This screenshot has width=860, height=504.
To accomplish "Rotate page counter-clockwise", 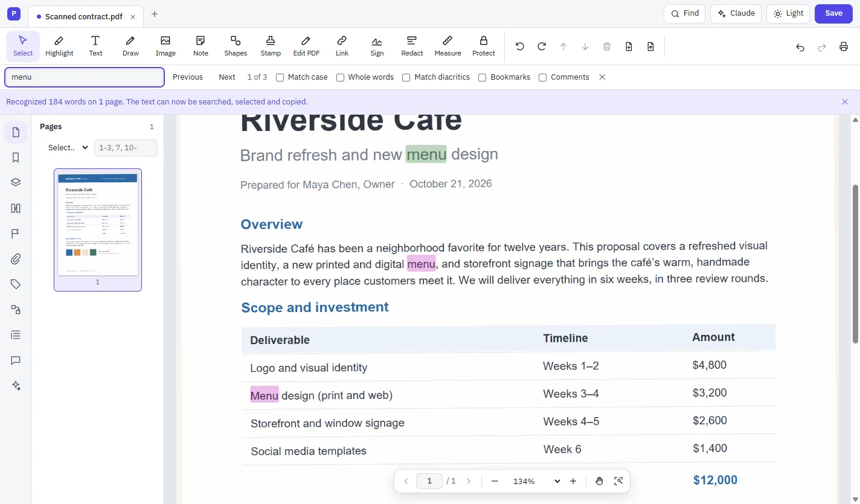I will (520, 46).
